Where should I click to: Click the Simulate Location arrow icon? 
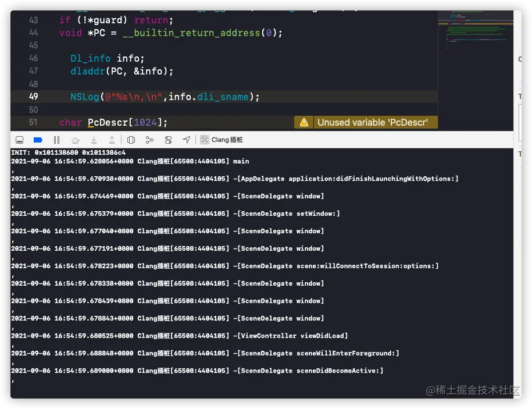pos(186,140)
